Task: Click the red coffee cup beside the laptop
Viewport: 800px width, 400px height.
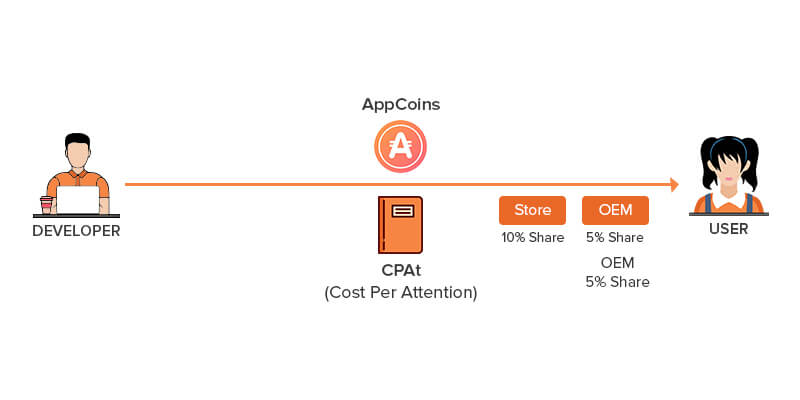Action: [x=46, y=204]
